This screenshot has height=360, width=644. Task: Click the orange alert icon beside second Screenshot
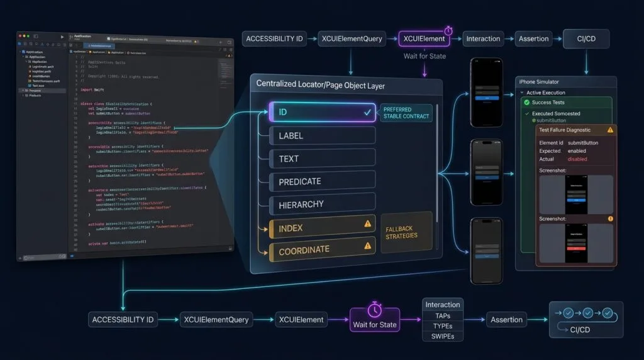point(610,218)
